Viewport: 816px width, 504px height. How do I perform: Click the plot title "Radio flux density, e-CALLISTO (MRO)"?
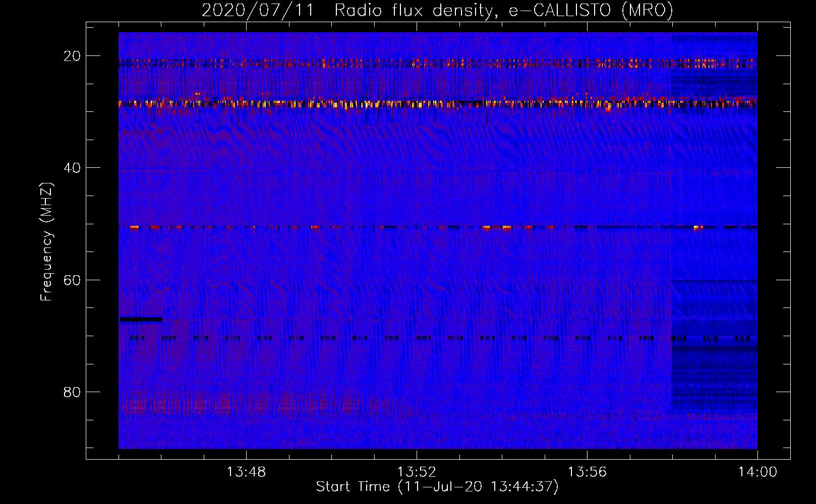504,11
